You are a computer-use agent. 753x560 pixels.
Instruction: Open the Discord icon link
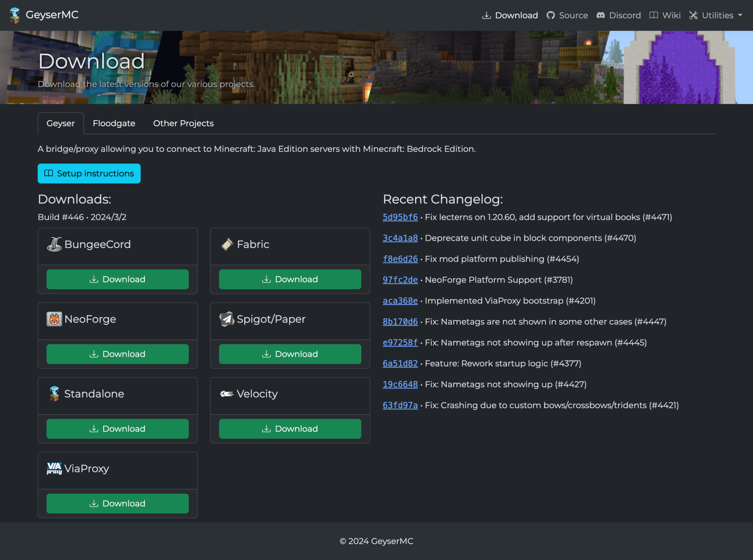601,15
